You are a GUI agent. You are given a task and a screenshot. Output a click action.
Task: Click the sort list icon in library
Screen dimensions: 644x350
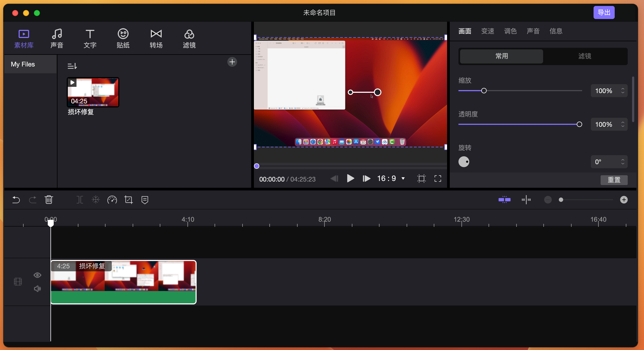point(72,66)
